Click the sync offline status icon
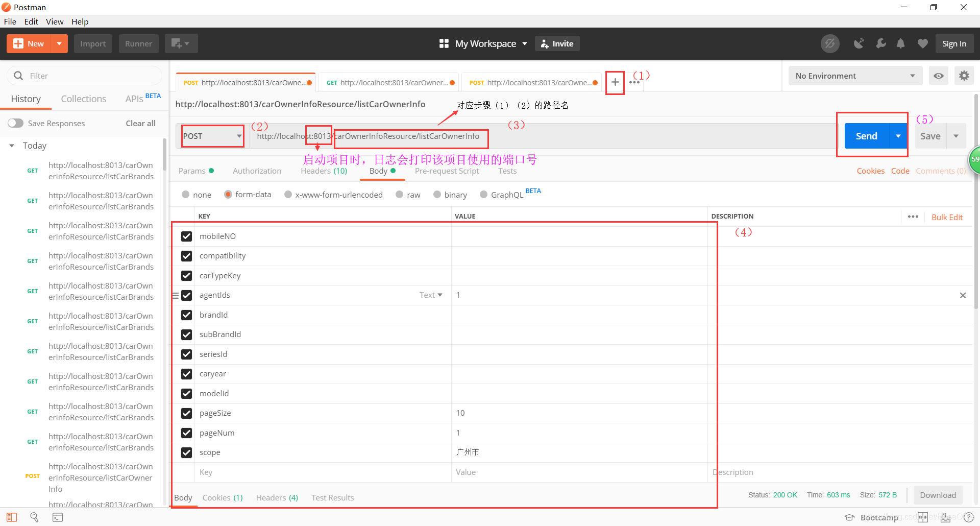The width and height of the screenshot is (980, 526). tap(830, 44)
